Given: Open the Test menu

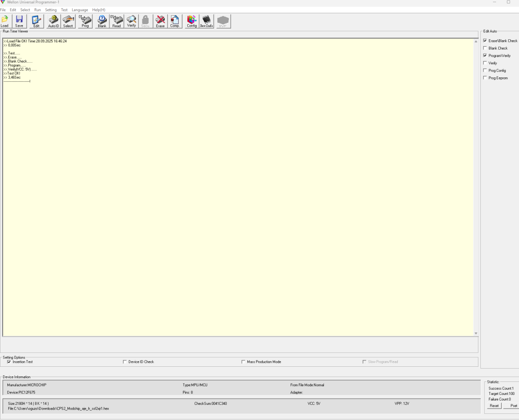Looking at the screenshot, I should 64,10.
